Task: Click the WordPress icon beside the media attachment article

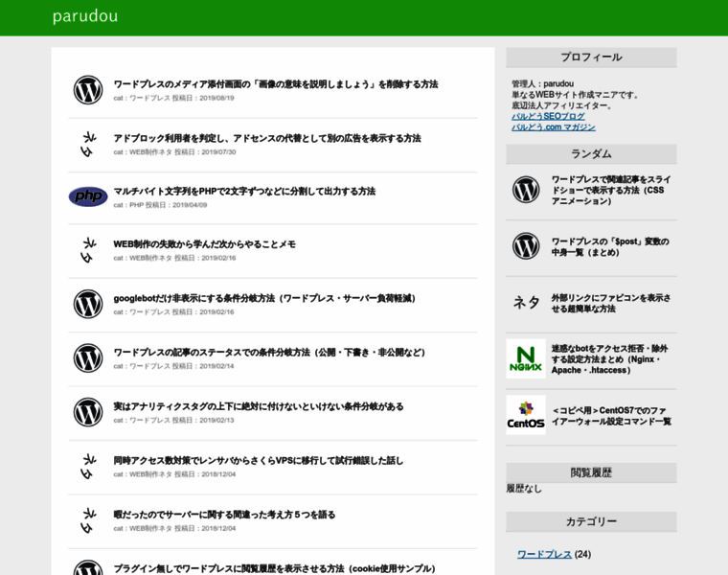Action: (x=88, y=90)
